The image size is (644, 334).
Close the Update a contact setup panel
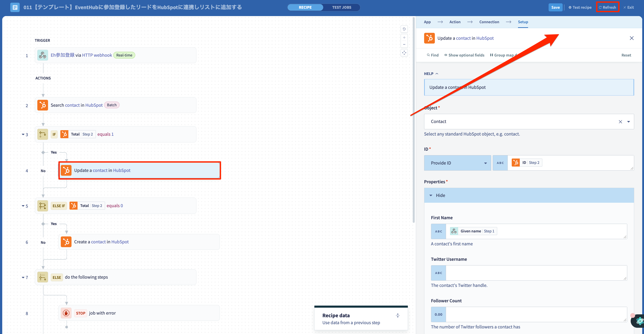[x=631, y=38]
